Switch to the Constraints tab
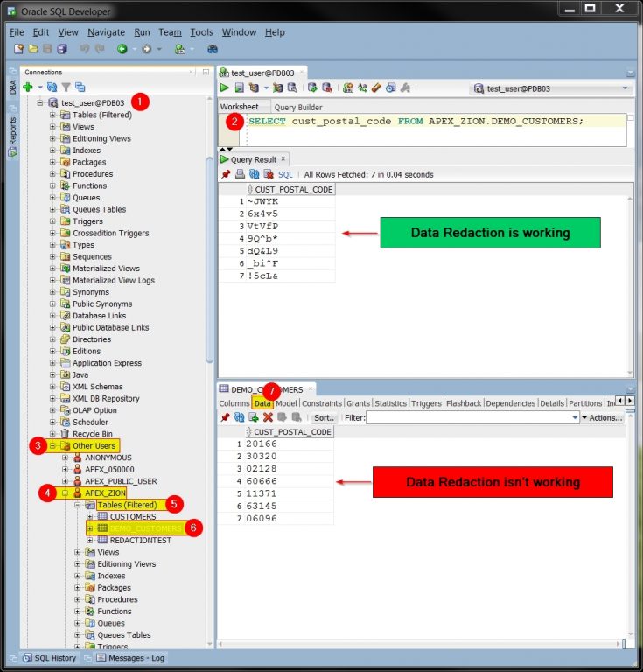Screen dimensions: 643x672 322,403
